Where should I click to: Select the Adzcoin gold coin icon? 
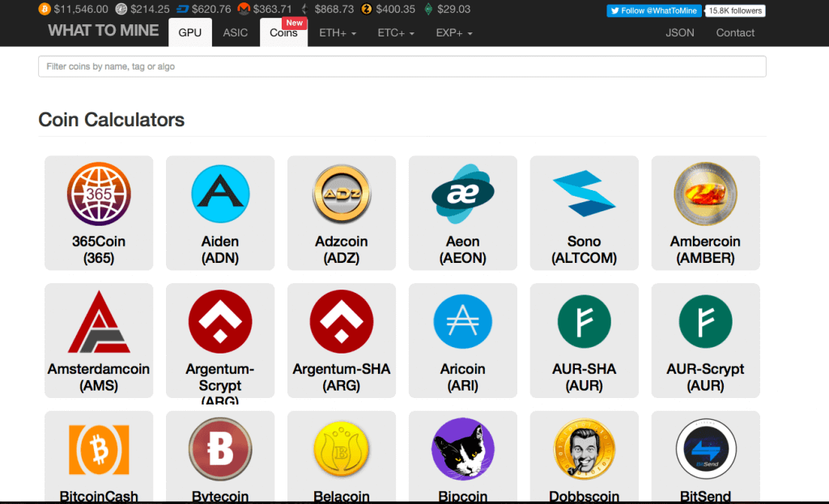[342, 194]
